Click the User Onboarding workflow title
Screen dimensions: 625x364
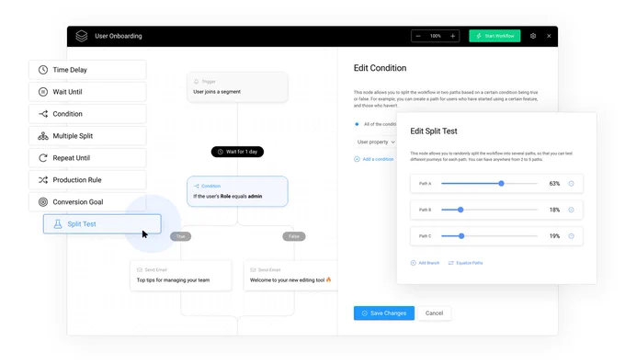119,36
